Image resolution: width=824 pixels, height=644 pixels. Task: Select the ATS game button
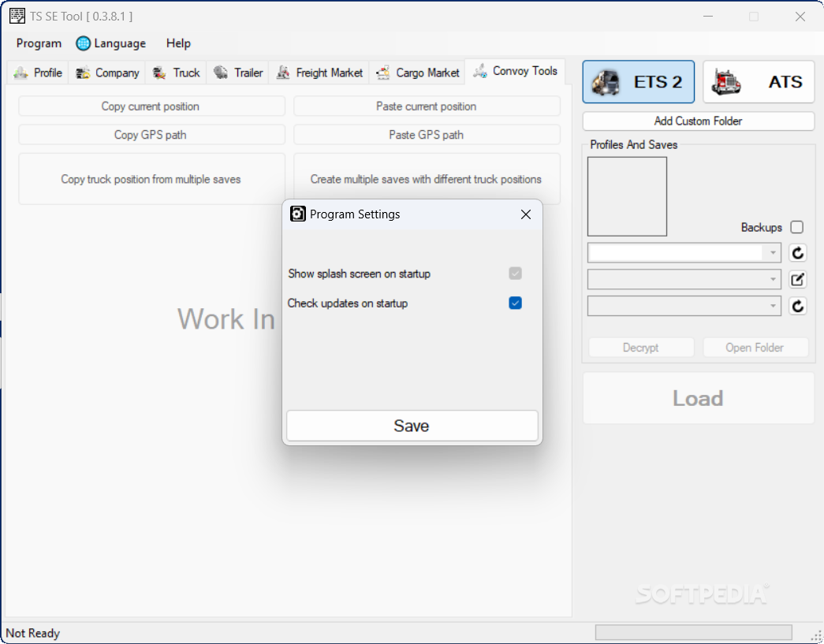click(x=759, y=82)
